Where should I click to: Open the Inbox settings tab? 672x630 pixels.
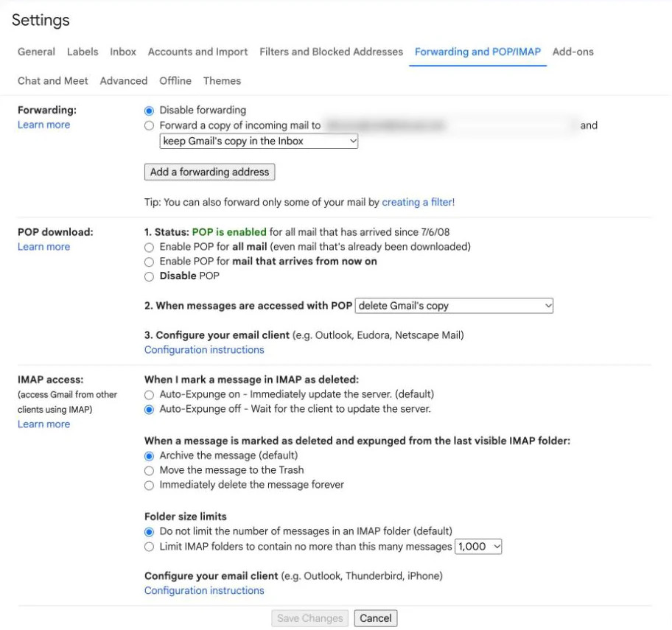[x=123, y=52]
